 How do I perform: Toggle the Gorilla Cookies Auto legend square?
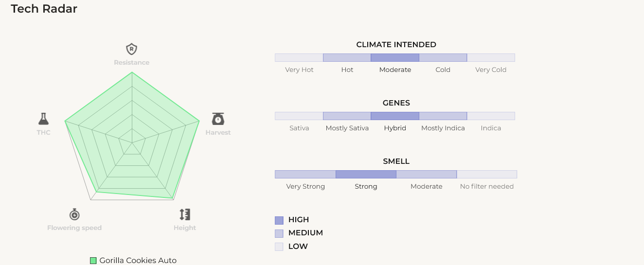[93, 261]
